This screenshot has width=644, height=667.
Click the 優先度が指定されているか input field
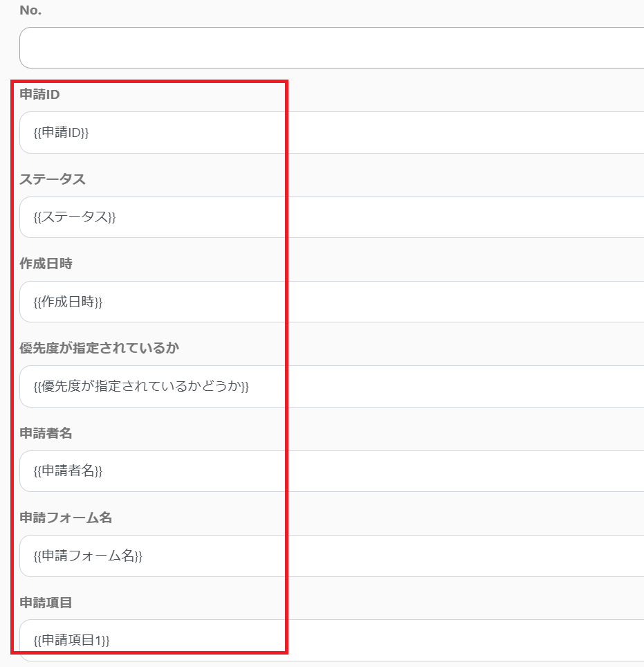tap(332, 386)
